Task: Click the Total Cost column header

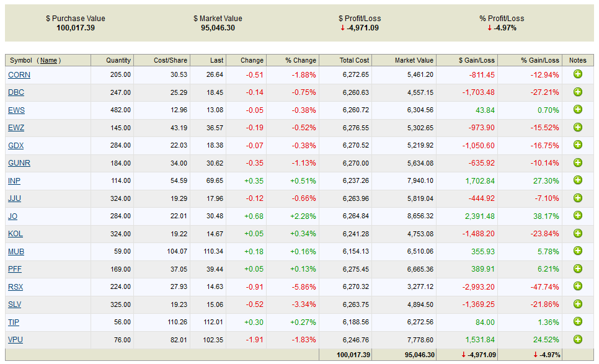Action: (x=354, y=60)
